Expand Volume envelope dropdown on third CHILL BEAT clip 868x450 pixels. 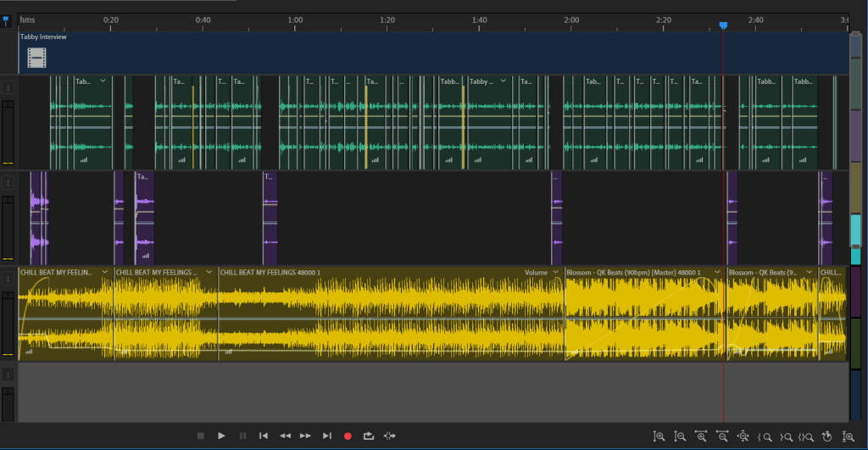point(556,273)
